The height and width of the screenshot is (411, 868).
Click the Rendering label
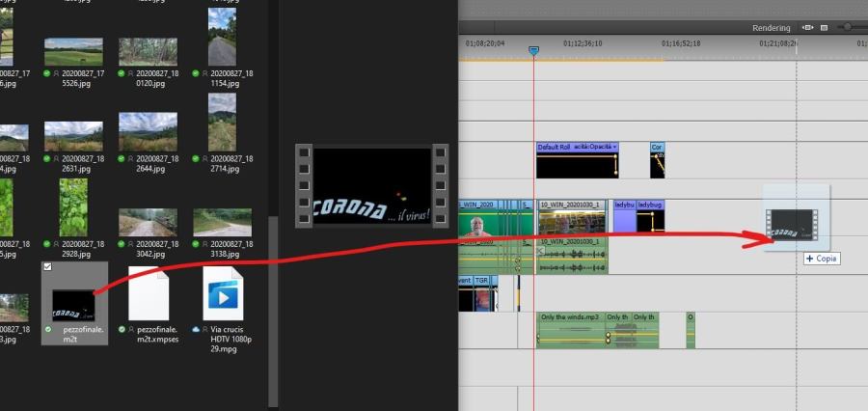(x=771, y=28)
